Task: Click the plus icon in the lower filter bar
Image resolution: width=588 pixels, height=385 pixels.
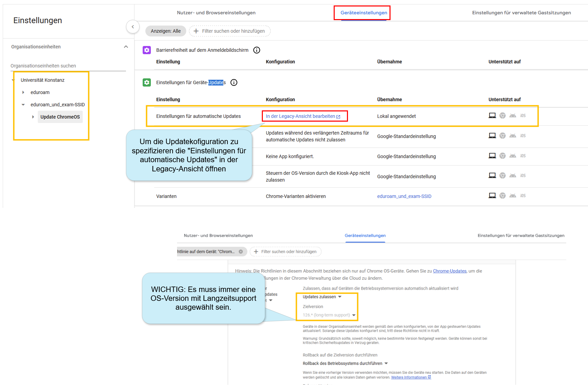Action: pos(256,251)
